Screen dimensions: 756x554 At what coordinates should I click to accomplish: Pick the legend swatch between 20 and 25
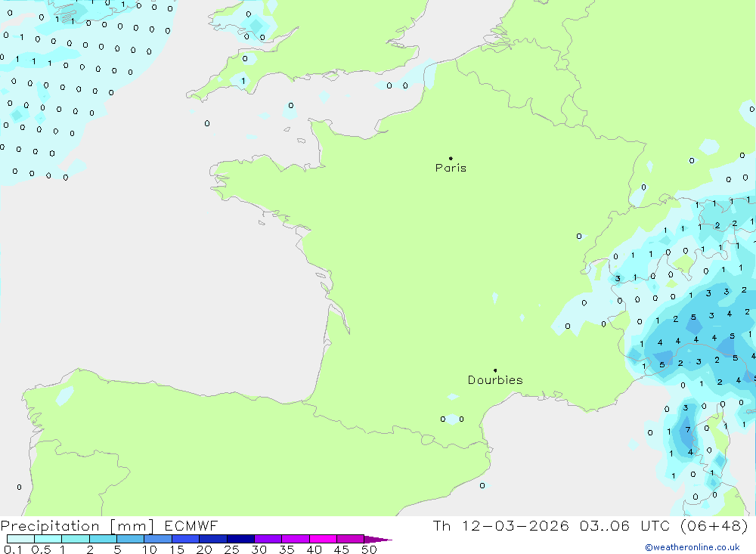(212, 539)
